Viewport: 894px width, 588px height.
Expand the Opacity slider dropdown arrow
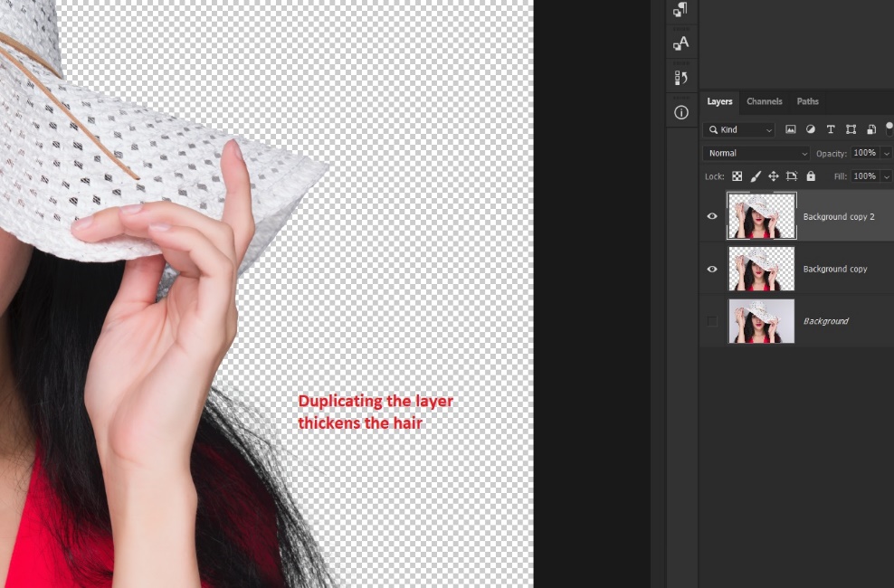click(x=886, y=154)
